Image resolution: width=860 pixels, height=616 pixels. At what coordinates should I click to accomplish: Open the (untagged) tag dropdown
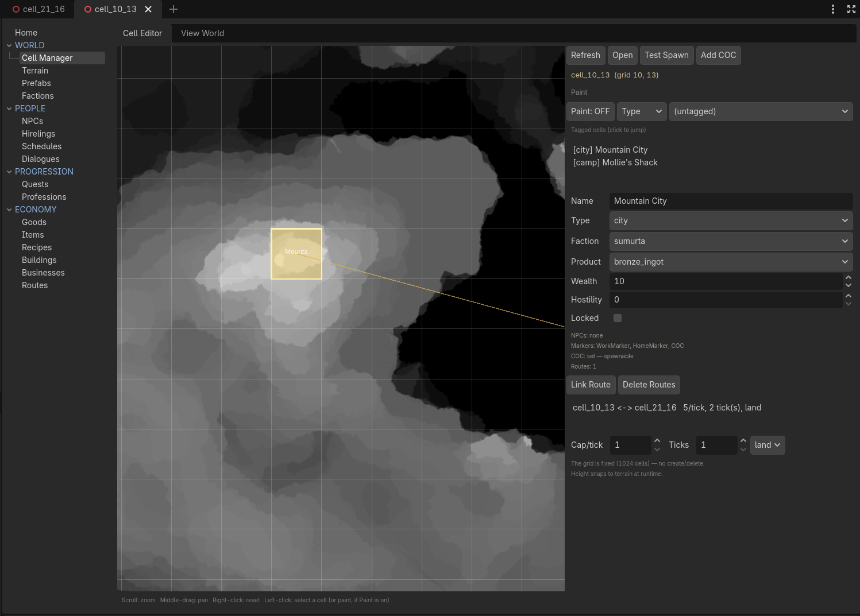(761, 111)
